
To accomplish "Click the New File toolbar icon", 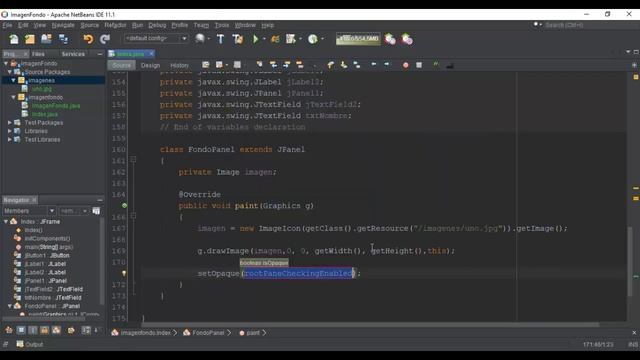I will (14, 39).
